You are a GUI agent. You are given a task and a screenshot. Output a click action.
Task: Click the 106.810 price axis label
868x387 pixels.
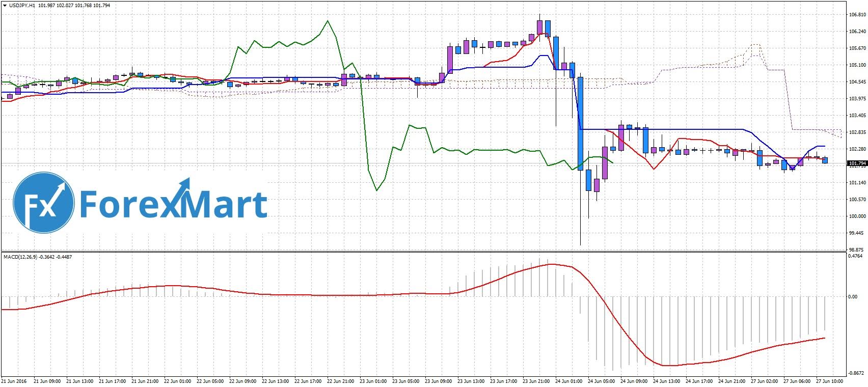[x=857, y=15]
